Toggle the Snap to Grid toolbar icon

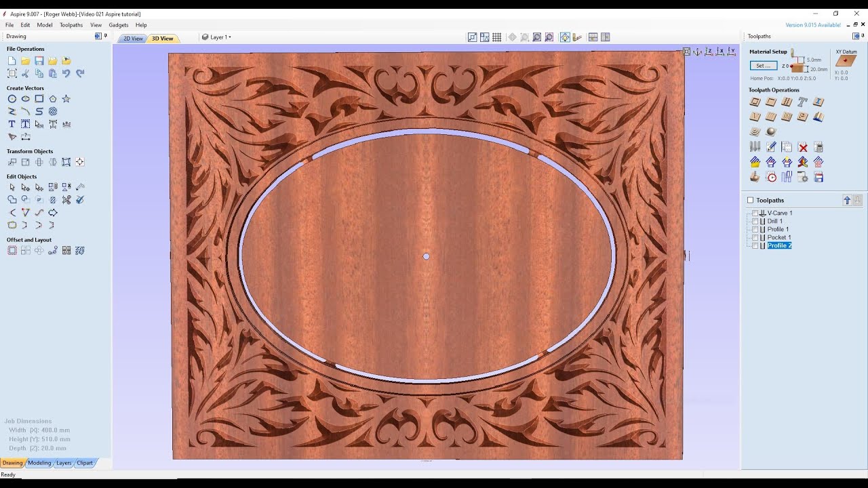coord(497,37)
